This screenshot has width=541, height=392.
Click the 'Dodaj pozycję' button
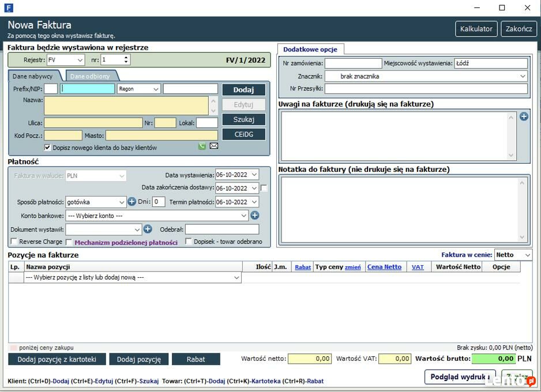[x=138, y=359]
